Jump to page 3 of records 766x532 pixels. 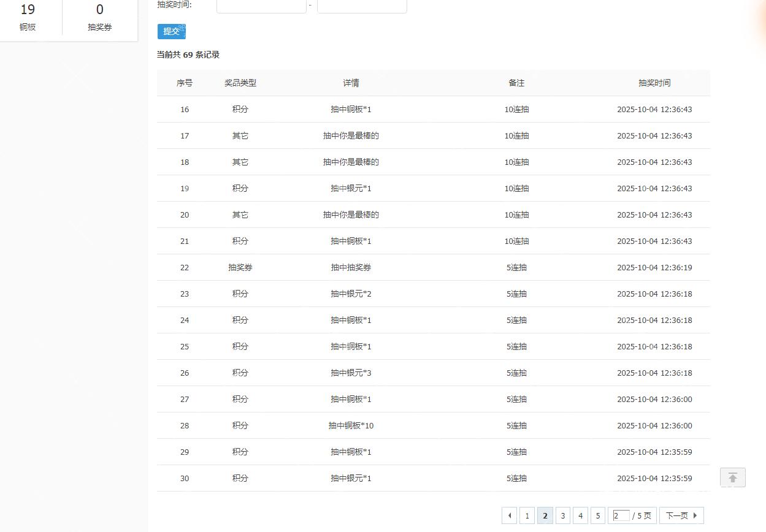click(x=562, y=515)
